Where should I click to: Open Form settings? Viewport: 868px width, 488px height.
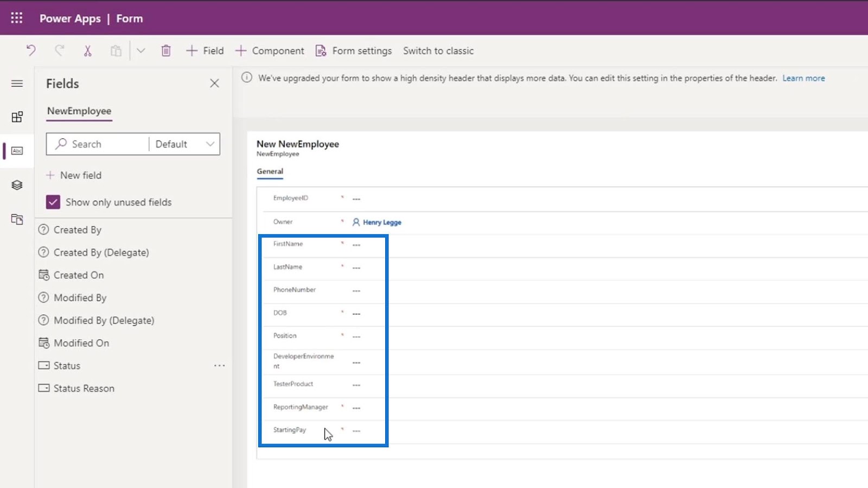(x=354, y=50)
